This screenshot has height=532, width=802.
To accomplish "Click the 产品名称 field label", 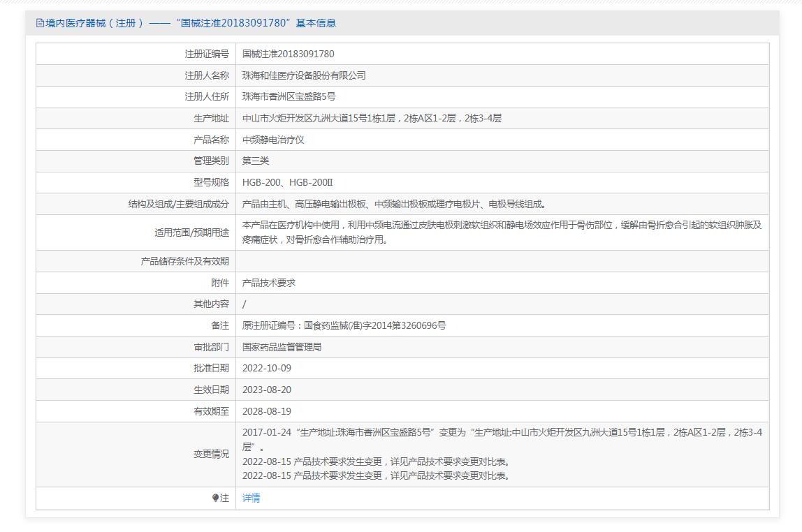I will click(x=211, y=140).
